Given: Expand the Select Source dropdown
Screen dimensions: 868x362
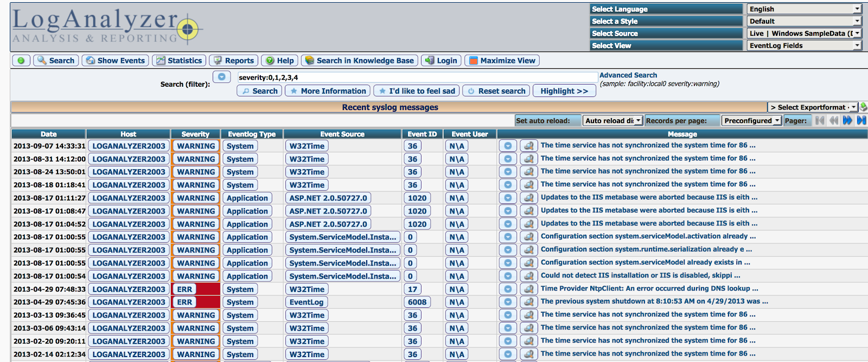Looking at the screenshot, I should (x=804, y=34).
